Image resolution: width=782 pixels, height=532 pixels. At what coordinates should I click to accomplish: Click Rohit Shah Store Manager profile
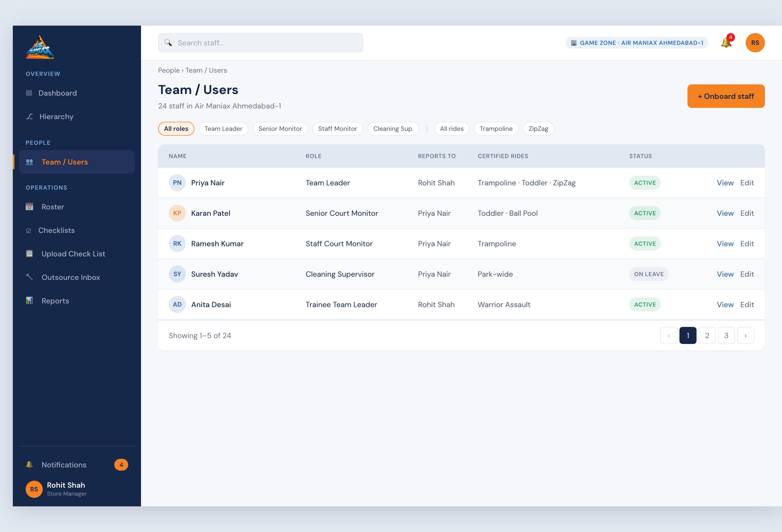(77, 489)
